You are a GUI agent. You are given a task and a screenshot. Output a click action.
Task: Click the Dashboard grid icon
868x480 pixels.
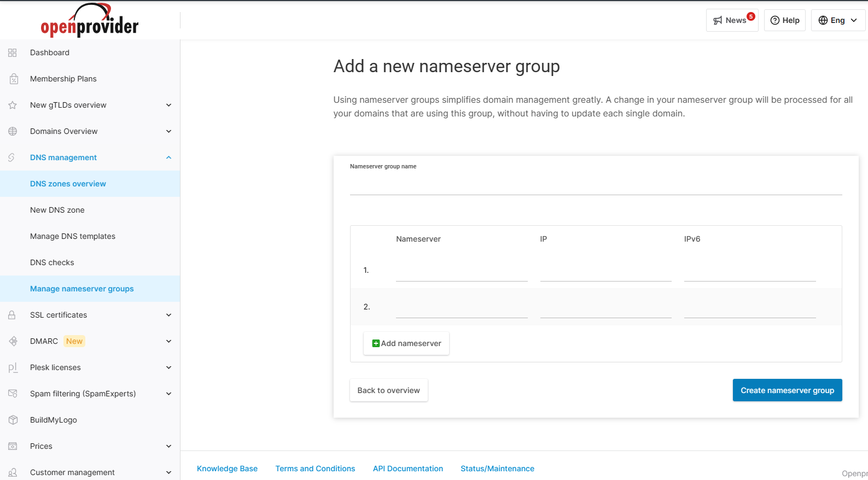pos(13,52)
